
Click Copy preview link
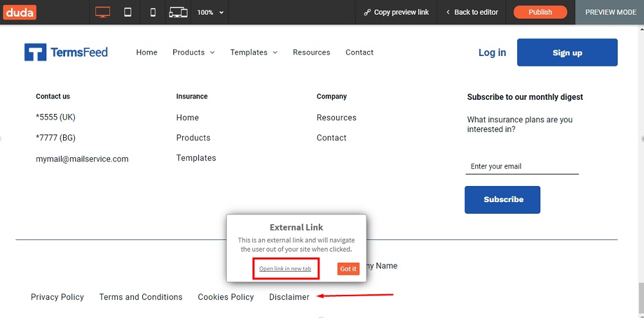pos(396,12)
